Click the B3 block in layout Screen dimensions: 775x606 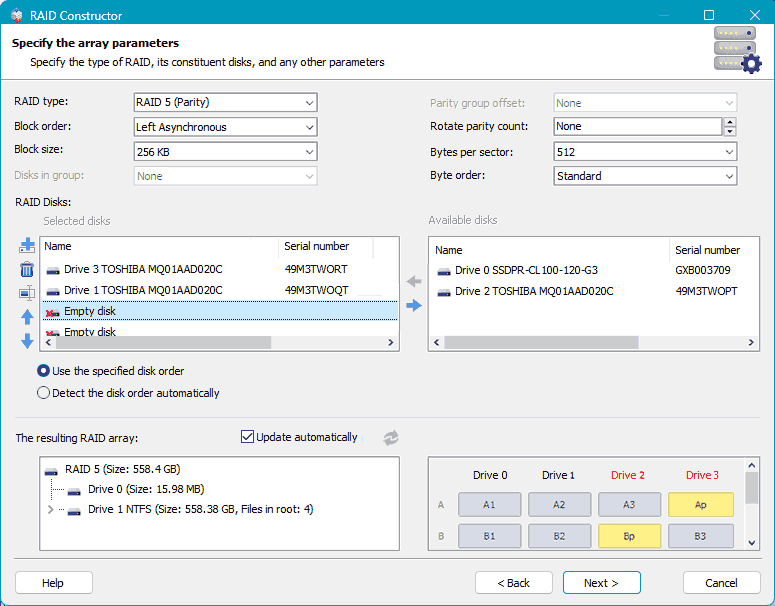point(701,536)
